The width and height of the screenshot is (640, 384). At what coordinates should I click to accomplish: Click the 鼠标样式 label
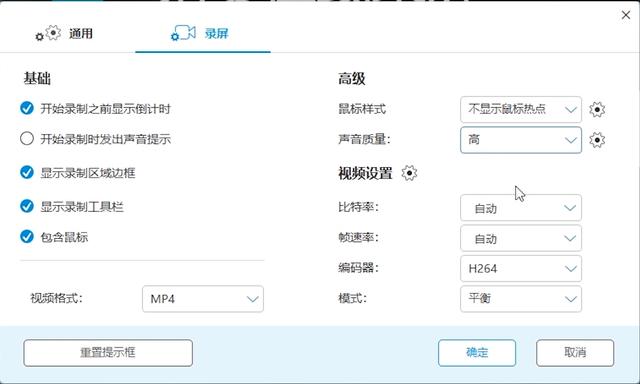coord(362,109)
